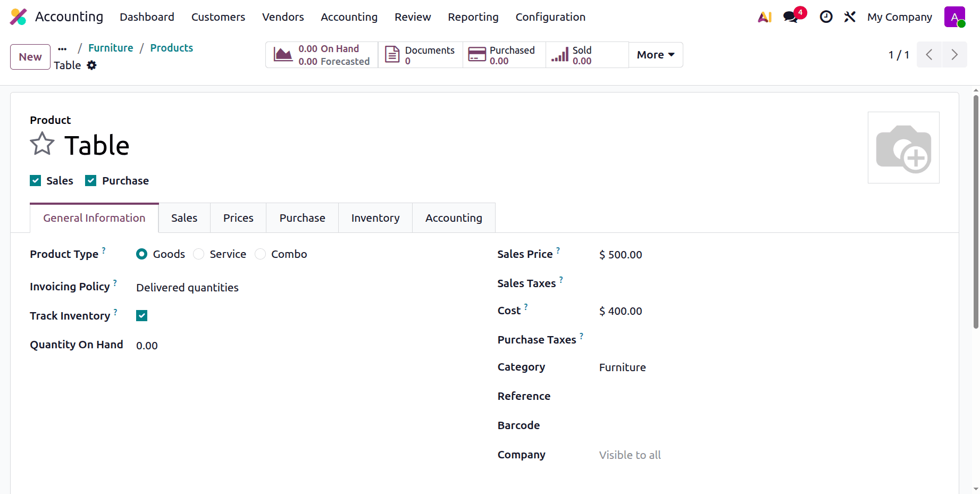This screenshot has width=980, height=494.
Task: Show Product Type help tooltip icon
Action: [104, 250]
